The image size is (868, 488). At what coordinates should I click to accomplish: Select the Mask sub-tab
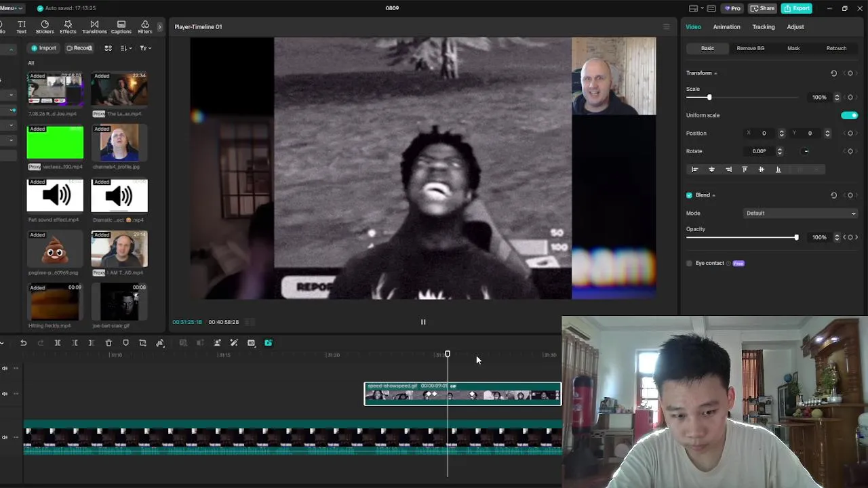[793, 48]
